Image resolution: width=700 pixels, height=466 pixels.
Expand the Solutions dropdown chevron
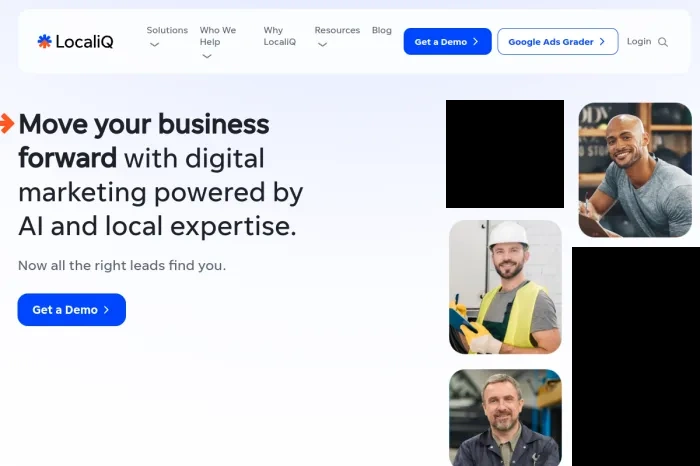click(x=154, y=45)
